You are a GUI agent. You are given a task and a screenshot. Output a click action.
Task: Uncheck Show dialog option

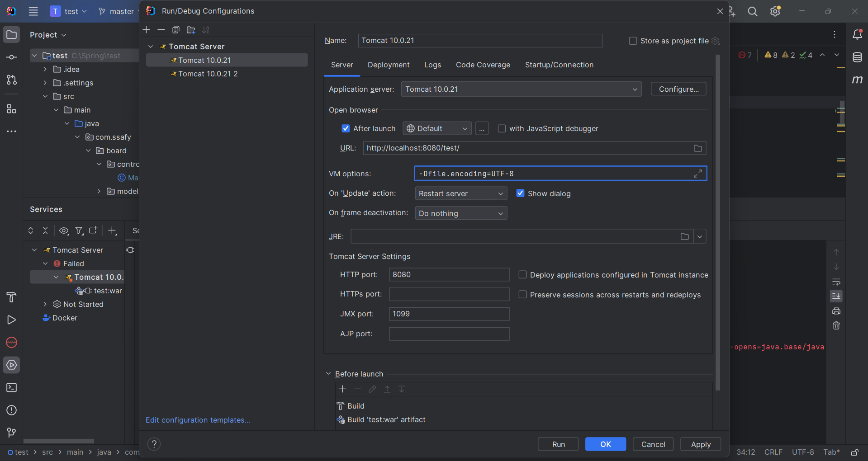point(521,193)
